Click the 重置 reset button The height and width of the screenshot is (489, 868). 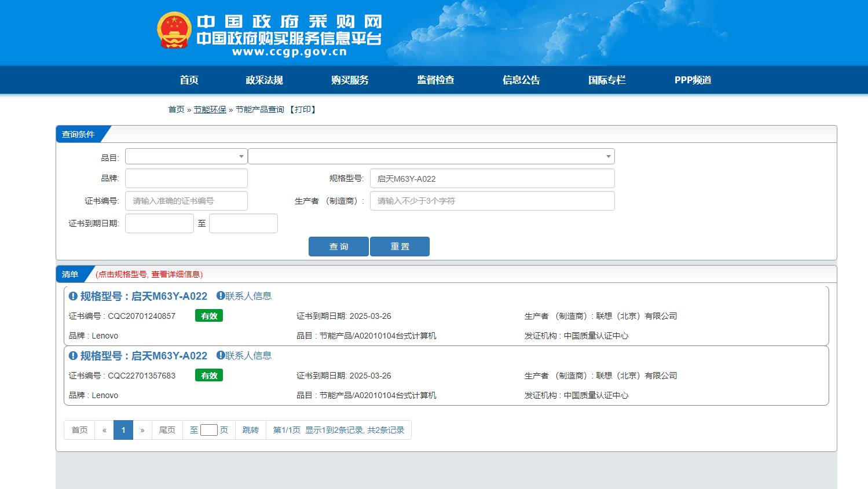pyautogui.click(x=400, y=247)
